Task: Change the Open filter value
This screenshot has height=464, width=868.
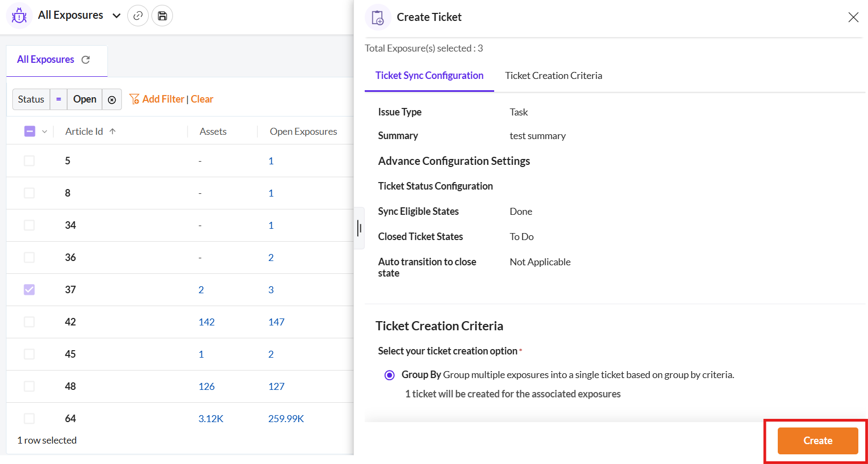Action: [x=85, y=99]
